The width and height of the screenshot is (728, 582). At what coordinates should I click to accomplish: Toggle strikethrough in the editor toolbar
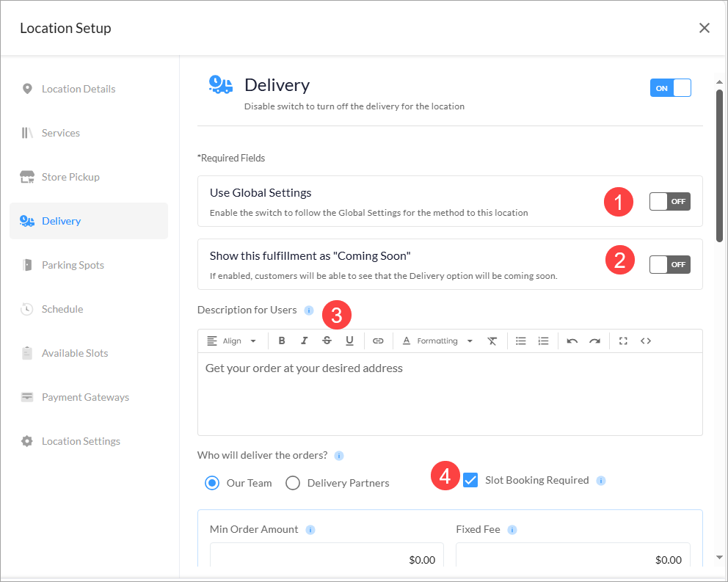327,341
